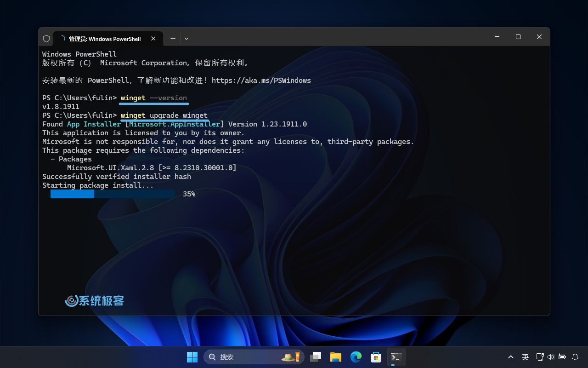
Task: Click 'Successfully verified installer hash' line
Action: [117, 177]
